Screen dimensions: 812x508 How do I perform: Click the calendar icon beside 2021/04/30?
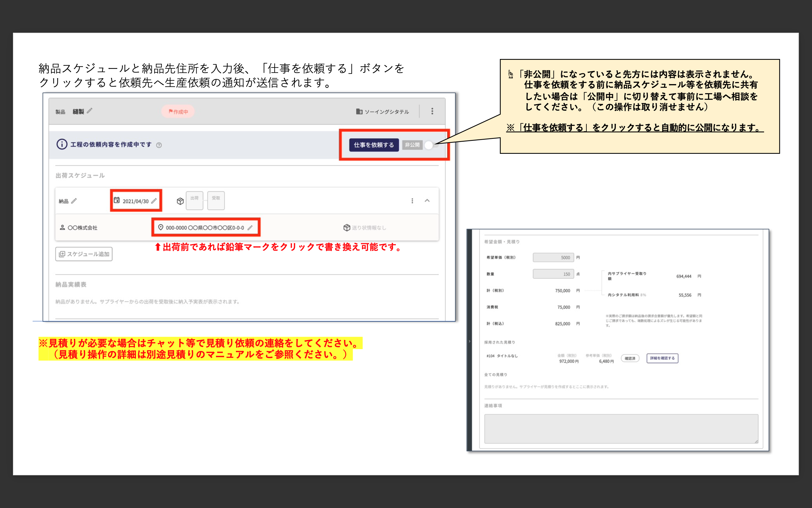pos(117,200)
